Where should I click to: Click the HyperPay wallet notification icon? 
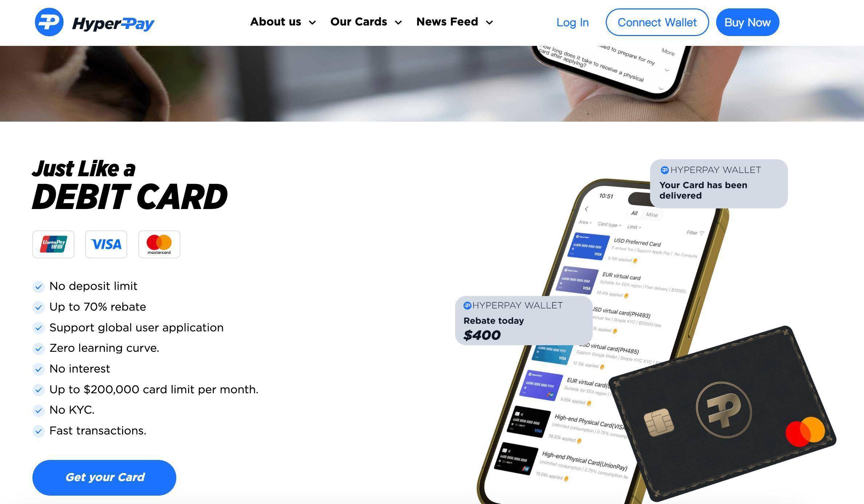(664, 170)
